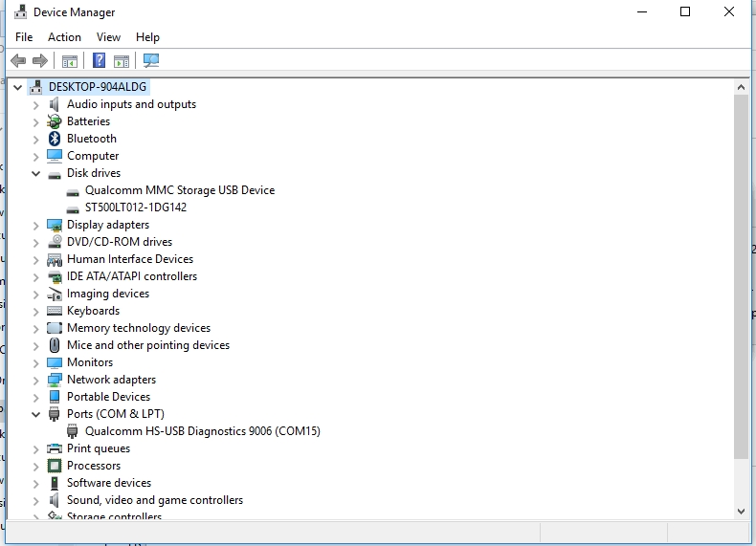
Task: Click the Print queues printer icon
Action: coord(55,448)
